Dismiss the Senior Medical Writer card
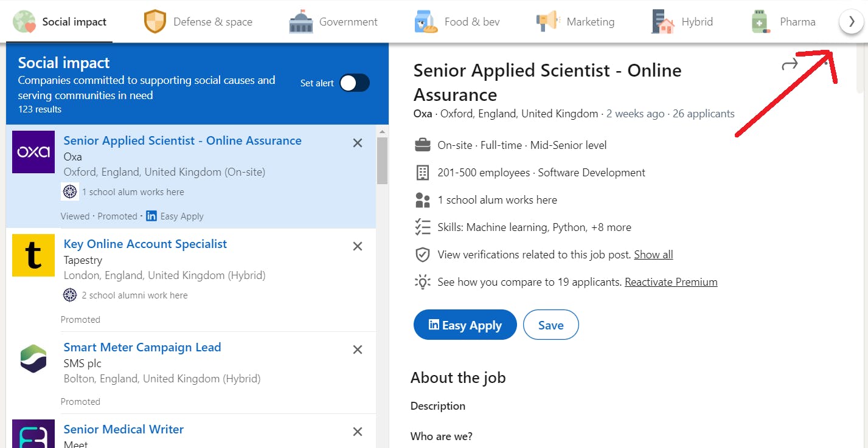Image resolution: width=868 pixels, height=448 pixels. click(x=358, y=432)
